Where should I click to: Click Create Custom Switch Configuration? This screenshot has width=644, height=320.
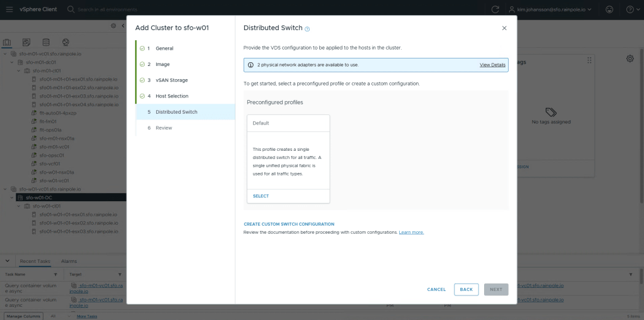(x=289, y=224)
